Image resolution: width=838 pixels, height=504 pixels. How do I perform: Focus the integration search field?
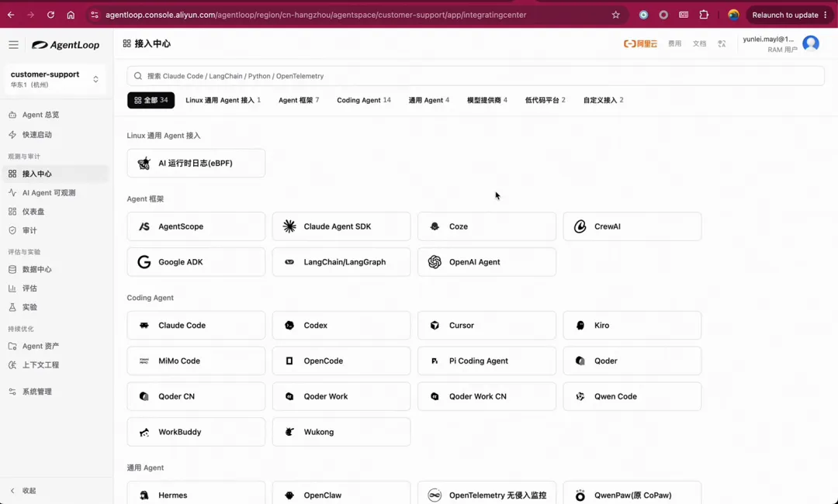[x=475, y=76]
